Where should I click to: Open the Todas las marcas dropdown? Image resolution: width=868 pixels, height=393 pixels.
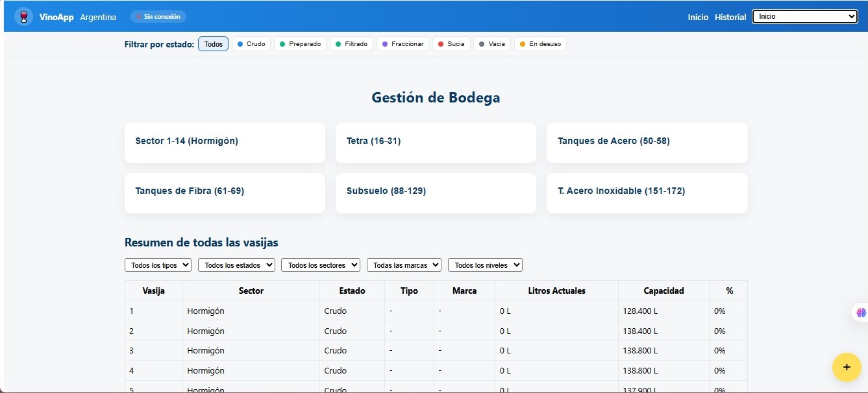[404, 265]
